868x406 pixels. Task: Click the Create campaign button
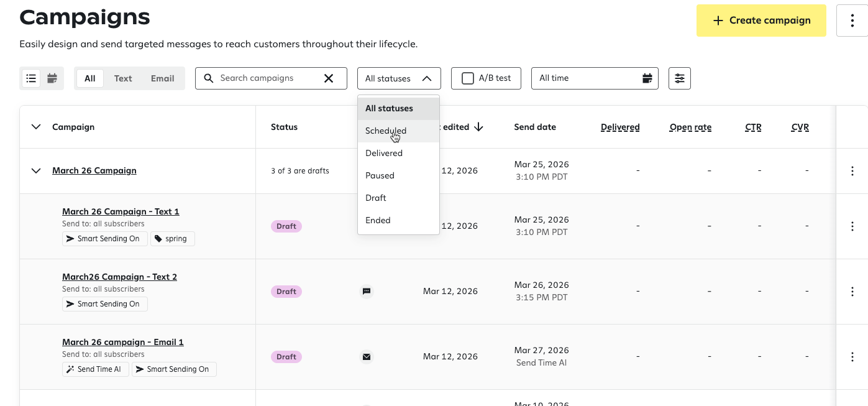pos(761,21)
